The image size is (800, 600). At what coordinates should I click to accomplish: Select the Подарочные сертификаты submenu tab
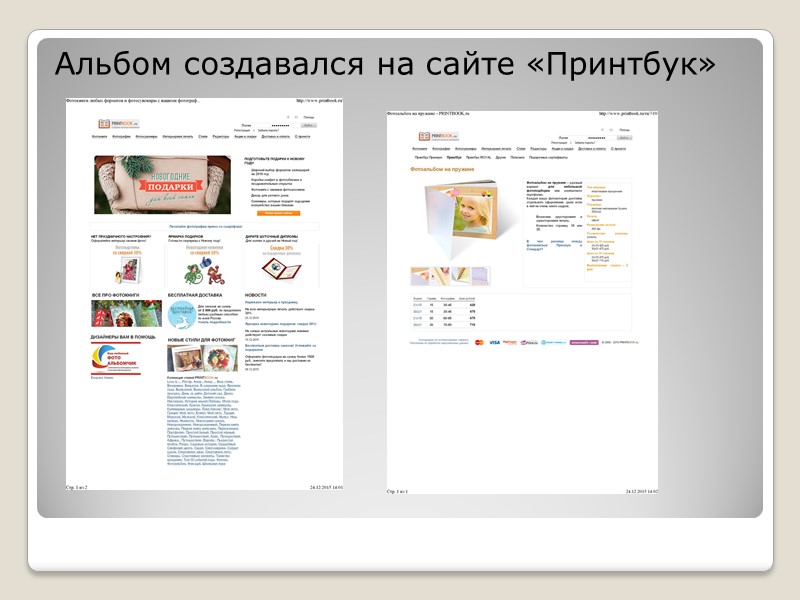(x=548, y=158)
